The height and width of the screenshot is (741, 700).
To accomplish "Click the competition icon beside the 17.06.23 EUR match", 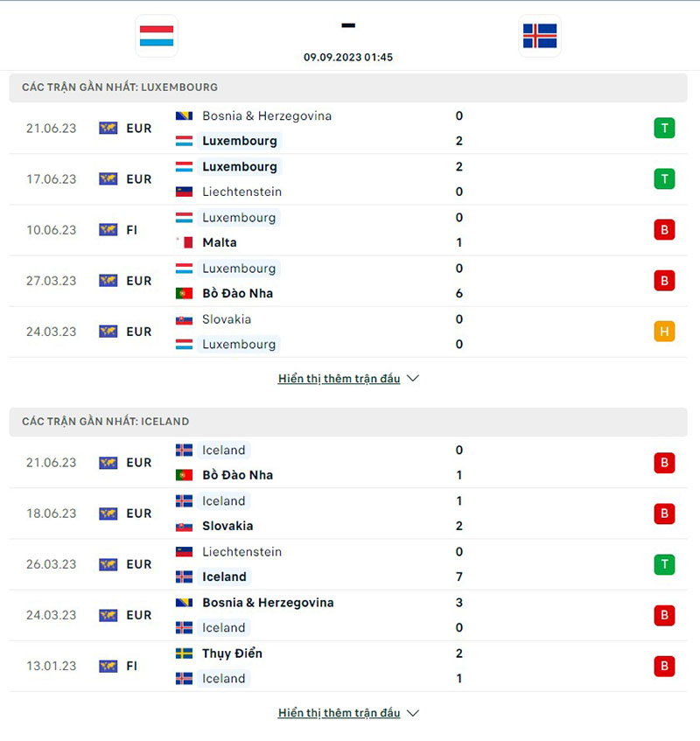I will click(x=108, y=179).
